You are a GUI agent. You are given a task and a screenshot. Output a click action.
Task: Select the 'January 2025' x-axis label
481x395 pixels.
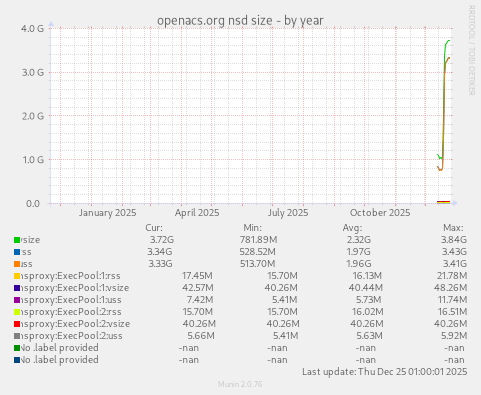[x=107, y=213]
